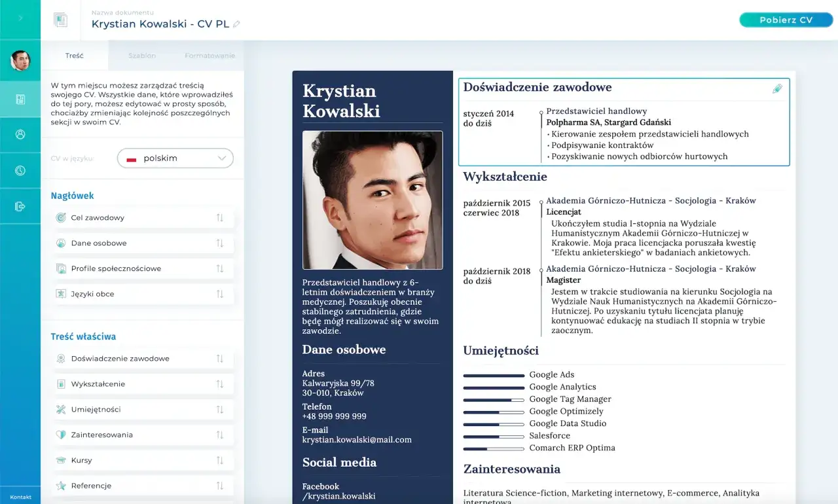
Task: Open the Formatowanie tab
Action: pos(209,56)
